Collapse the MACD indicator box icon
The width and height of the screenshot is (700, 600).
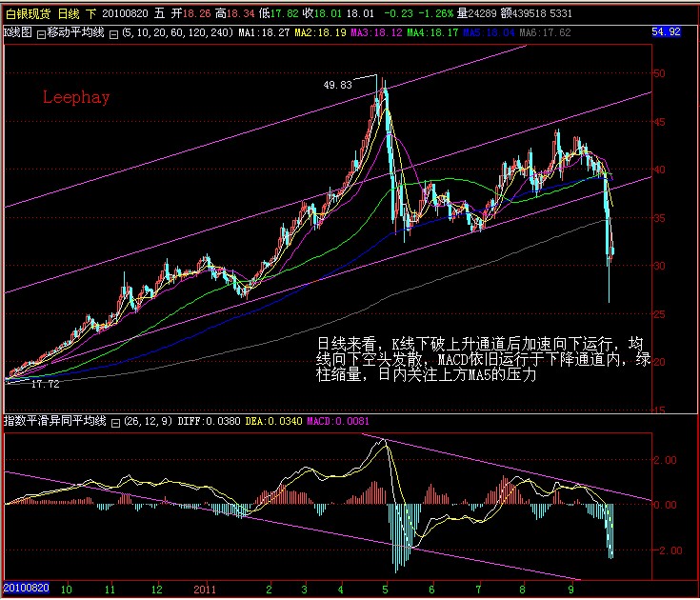pos(114,421)
